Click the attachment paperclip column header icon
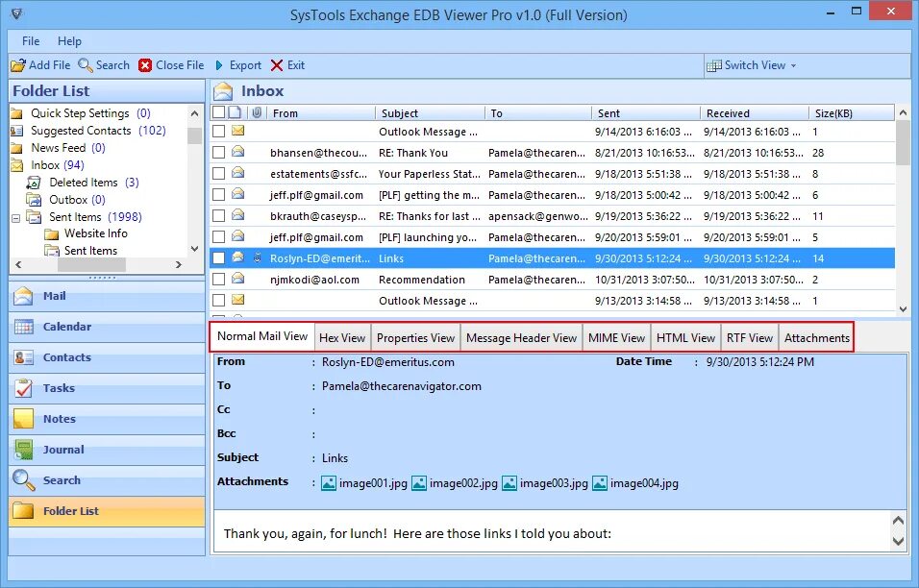 257,112
